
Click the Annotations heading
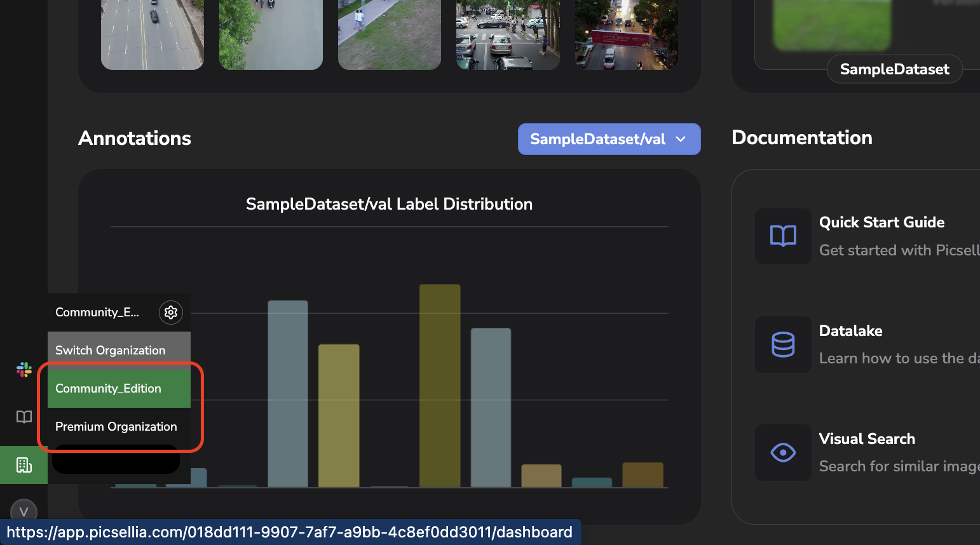coord(135,138)
